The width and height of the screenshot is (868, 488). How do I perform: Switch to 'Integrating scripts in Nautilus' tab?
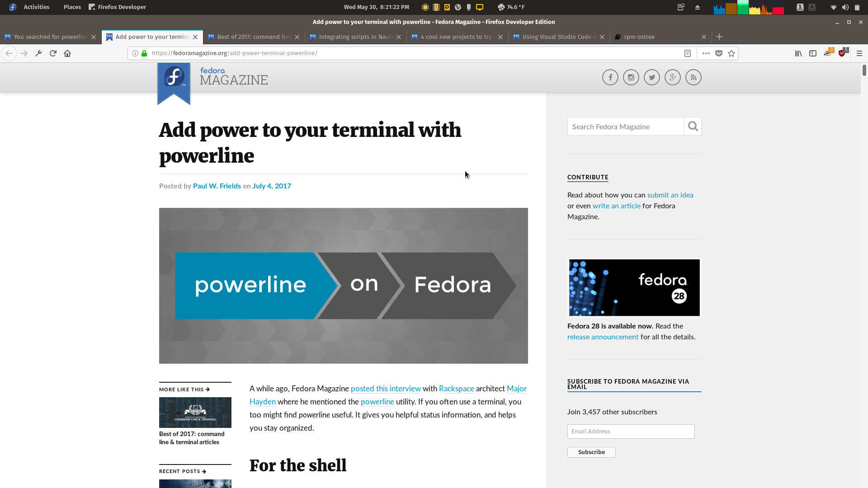355,37
